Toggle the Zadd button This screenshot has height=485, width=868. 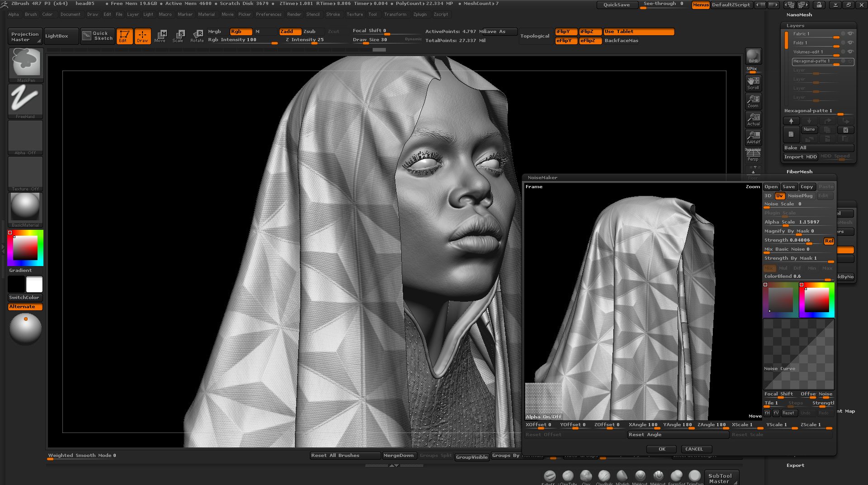coord(290,32)
